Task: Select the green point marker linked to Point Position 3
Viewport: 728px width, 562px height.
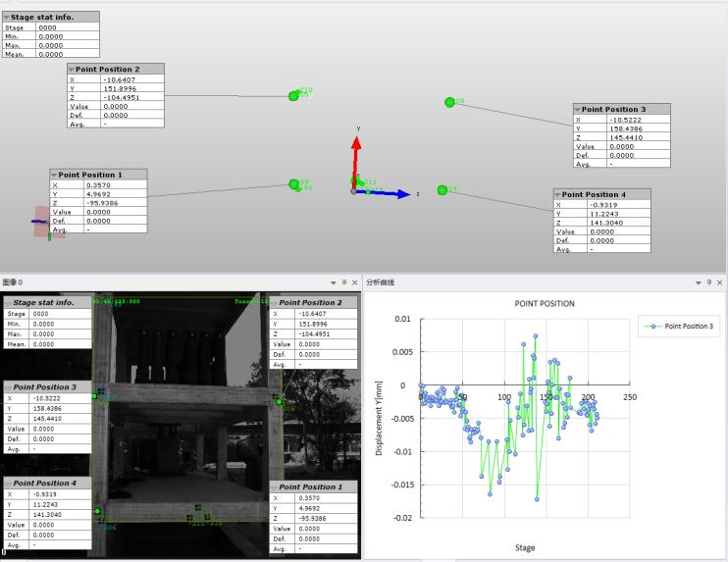Action: tap(450, 102)
